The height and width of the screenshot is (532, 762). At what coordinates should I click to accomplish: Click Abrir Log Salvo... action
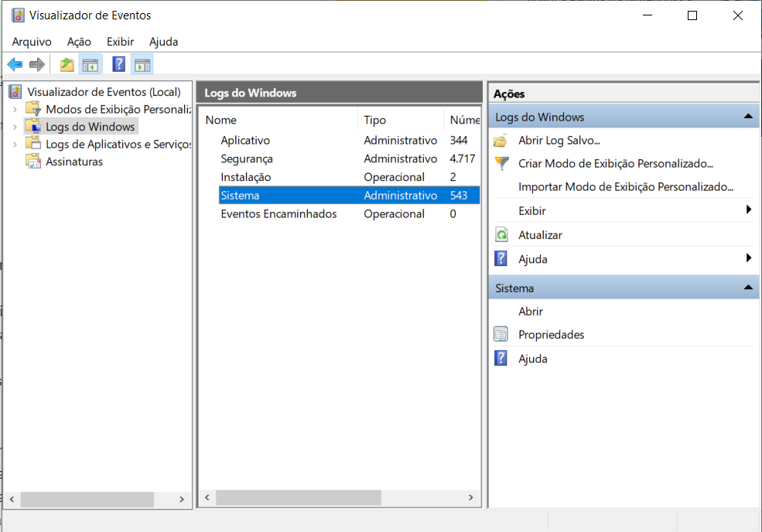559,141
